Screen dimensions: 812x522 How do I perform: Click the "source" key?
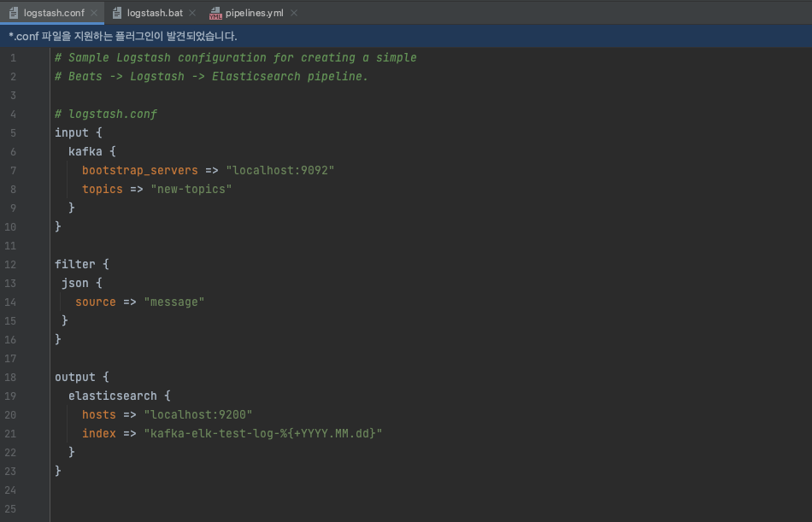(95, 302)
